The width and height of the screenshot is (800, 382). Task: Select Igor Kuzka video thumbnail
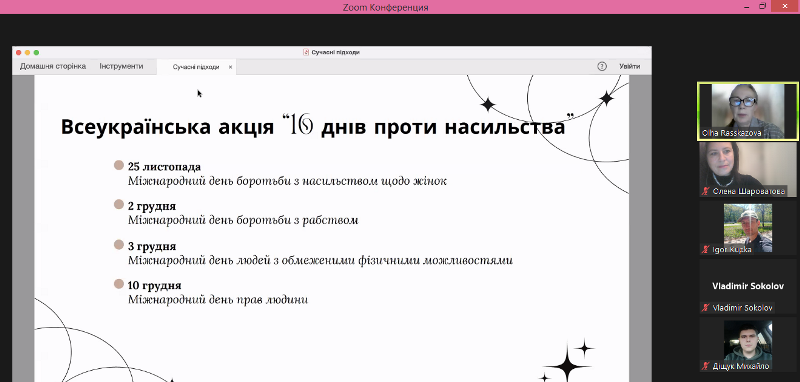coord(748,228)
